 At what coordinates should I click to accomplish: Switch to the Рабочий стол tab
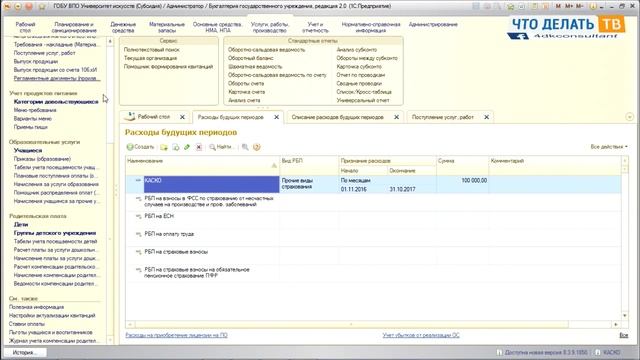(153, 117)
